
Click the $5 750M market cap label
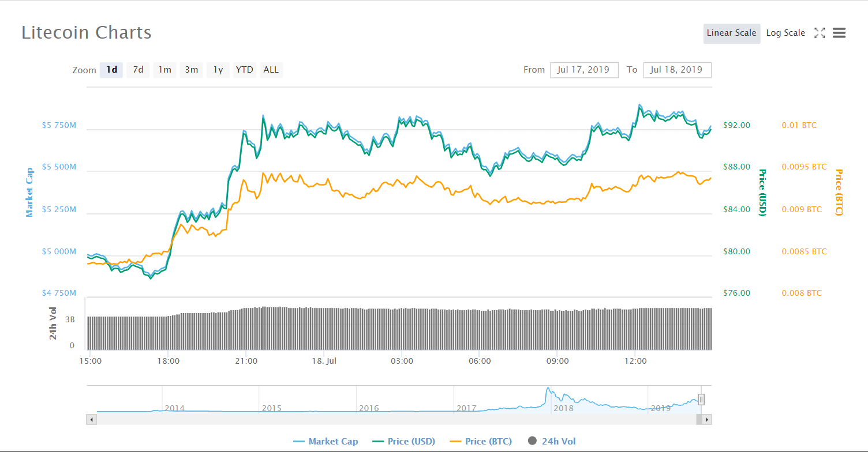point(59,125)
